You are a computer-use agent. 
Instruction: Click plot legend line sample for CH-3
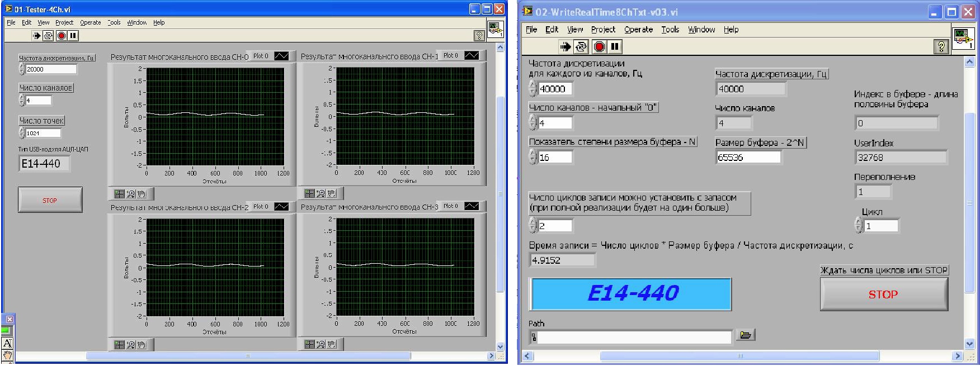coord(472,206)
